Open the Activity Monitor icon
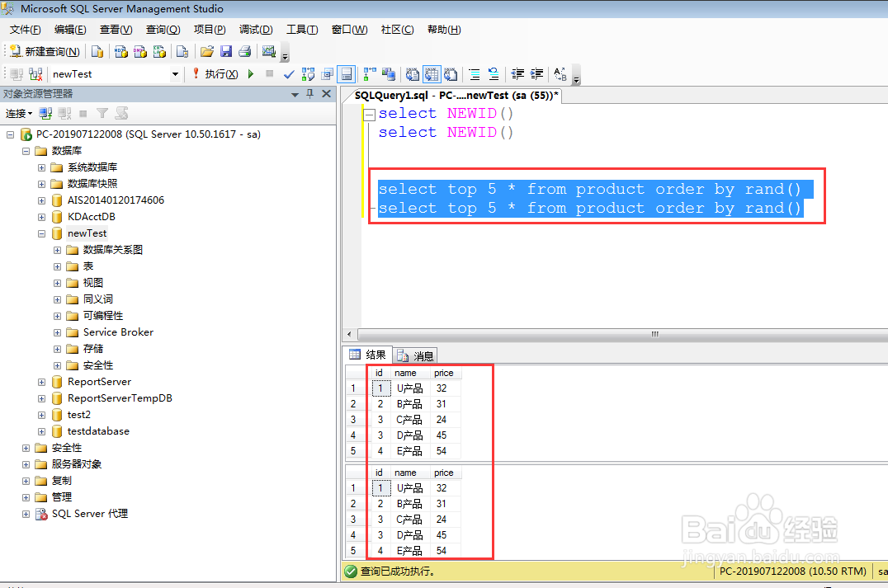888x588 pixels. [268, 51]
